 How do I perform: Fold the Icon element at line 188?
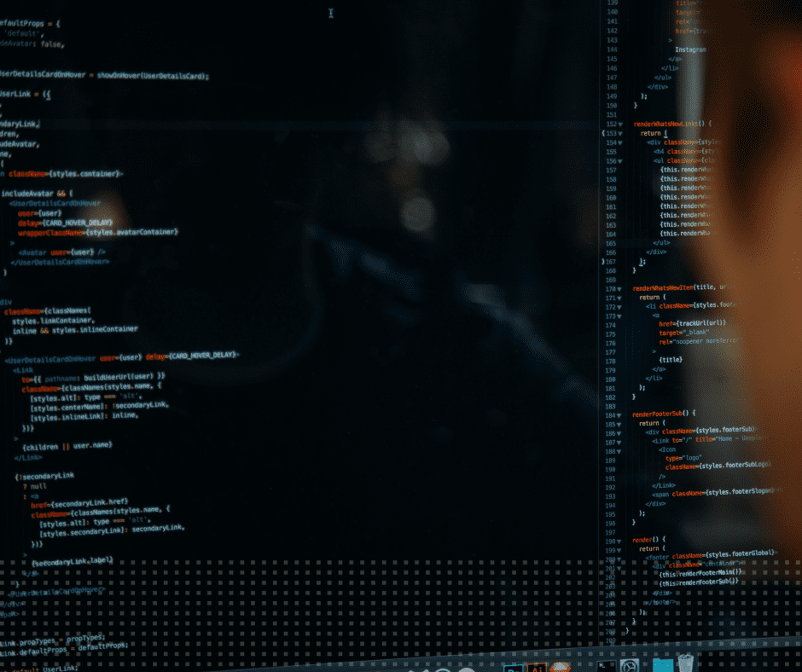point(619,452)
